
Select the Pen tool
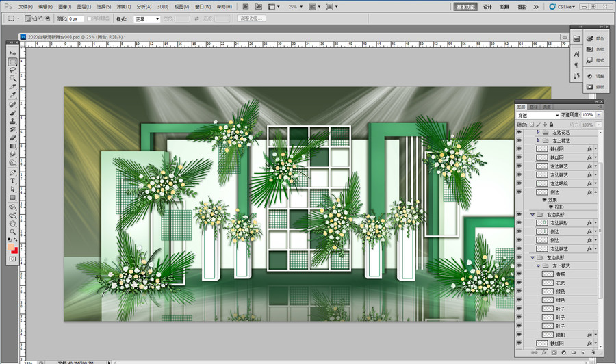(x=12, y=173)
